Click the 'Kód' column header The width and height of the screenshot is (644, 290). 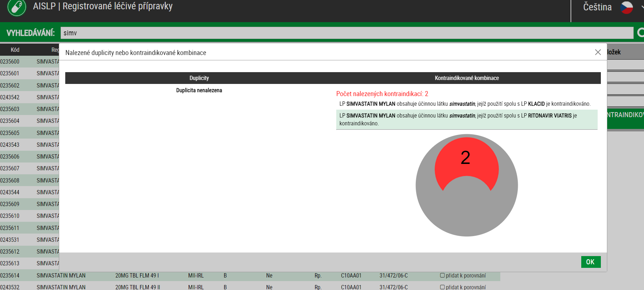(x=15, y=50)
